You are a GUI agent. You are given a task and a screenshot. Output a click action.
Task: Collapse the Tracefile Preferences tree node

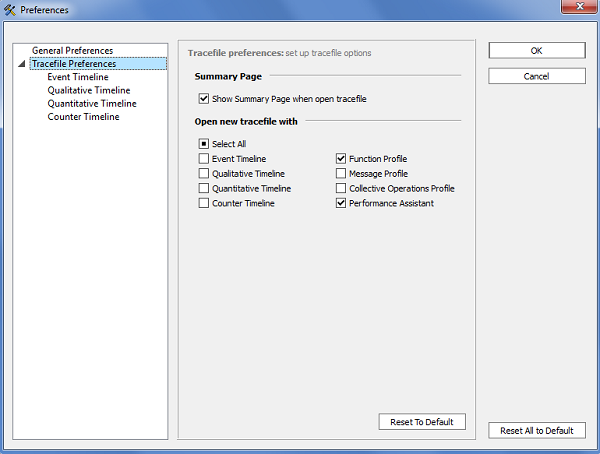[22, 64]
